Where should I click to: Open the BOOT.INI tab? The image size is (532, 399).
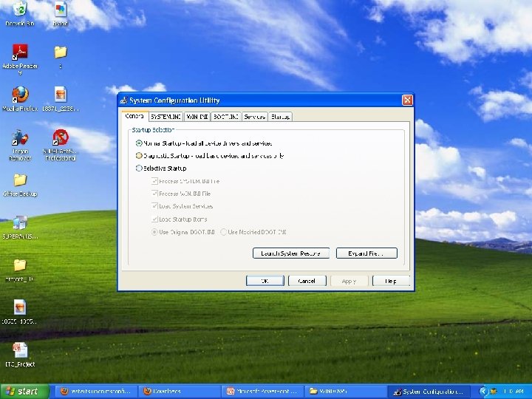[x=226, y=117]
